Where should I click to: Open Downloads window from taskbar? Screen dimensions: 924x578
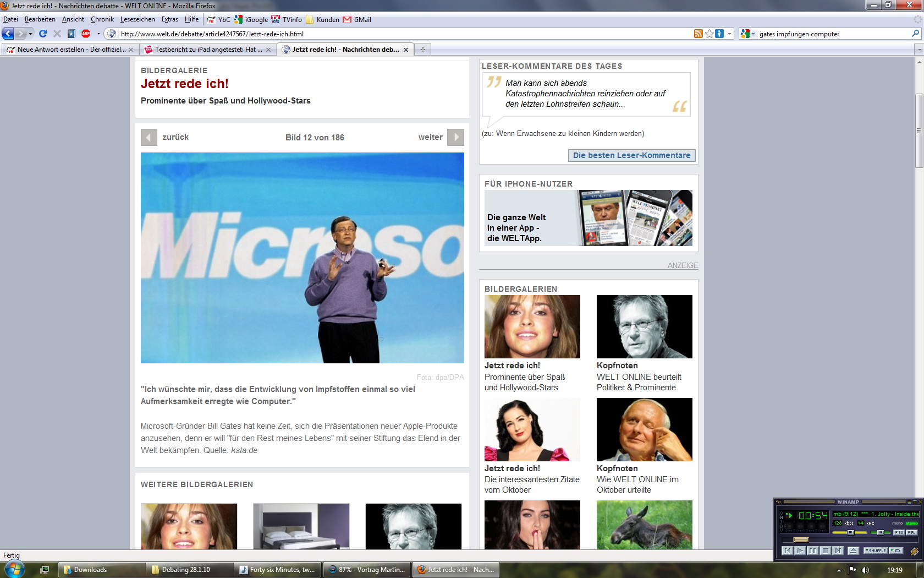point(102,570)
